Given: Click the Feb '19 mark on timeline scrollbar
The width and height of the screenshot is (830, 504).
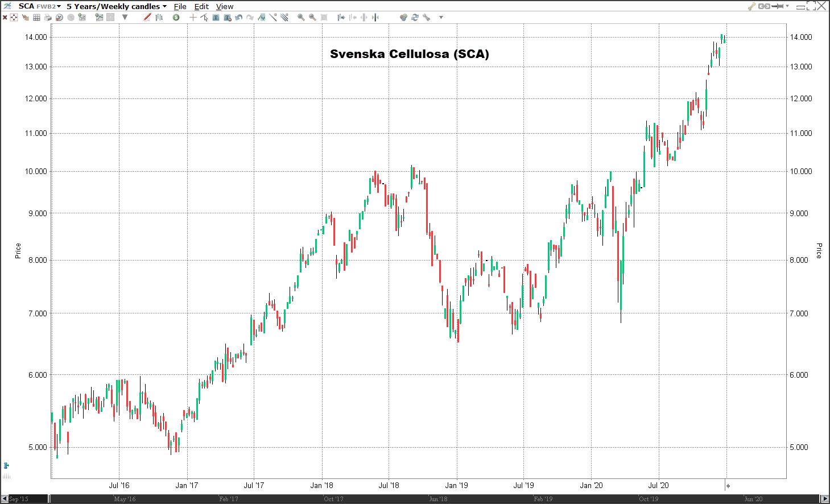Looking at the screenshot, I should pos(543,499).
